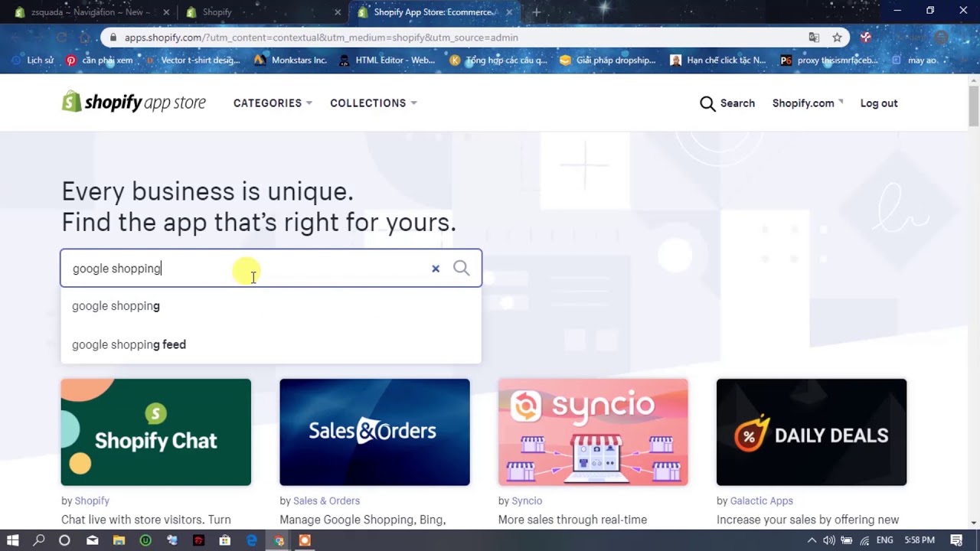Open the Syncio app thumbnail
Viewport: 980px width, 551px height.
[x=593, y=432]
